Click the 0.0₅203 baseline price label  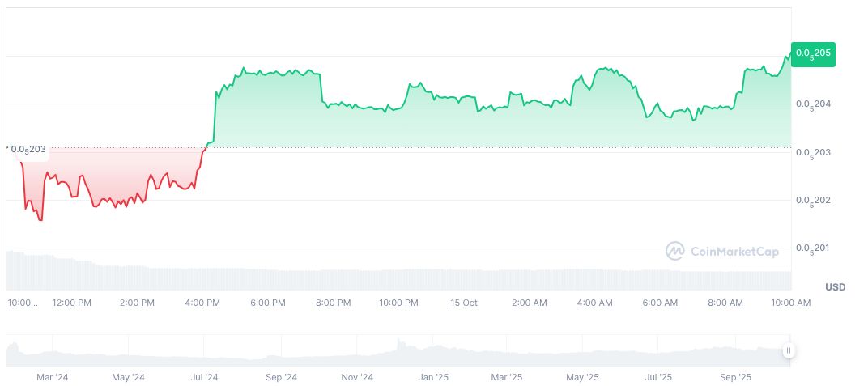point(28,149)
